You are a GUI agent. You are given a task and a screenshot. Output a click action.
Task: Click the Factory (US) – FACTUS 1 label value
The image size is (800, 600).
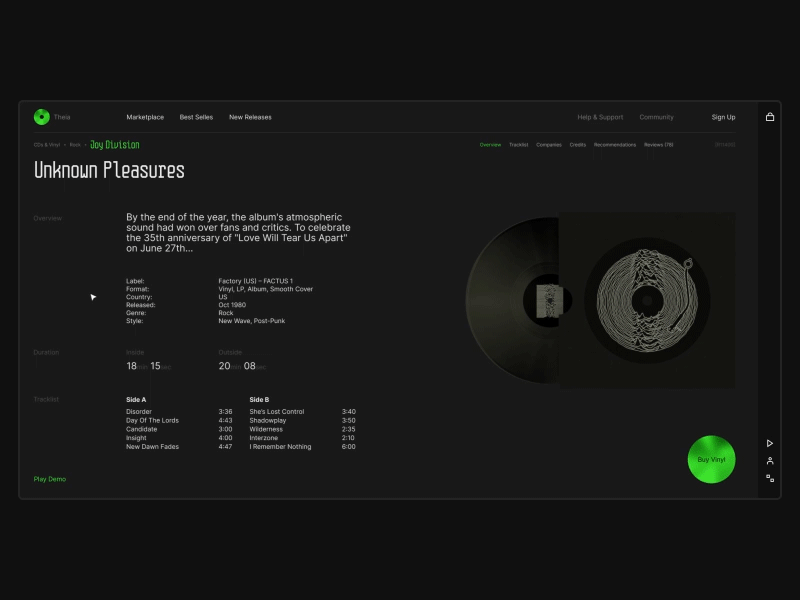256,281
